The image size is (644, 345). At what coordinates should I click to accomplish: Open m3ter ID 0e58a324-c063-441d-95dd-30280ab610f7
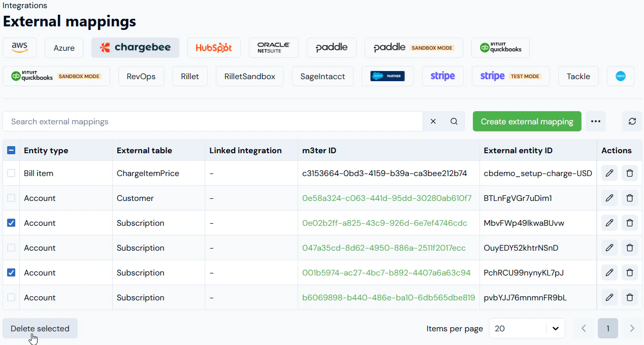click(387, 198)
